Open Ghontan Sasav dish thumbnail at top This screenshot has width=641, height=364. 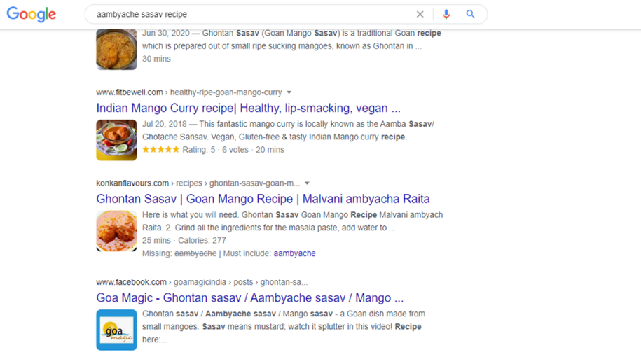pyautogui.click(x=116, y=50)
